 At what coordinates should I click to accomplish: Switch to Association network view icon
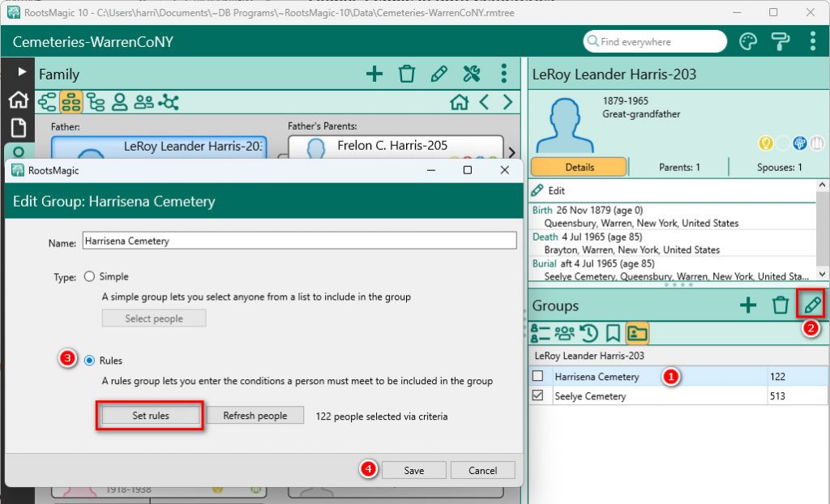click(x=169, y=101)
